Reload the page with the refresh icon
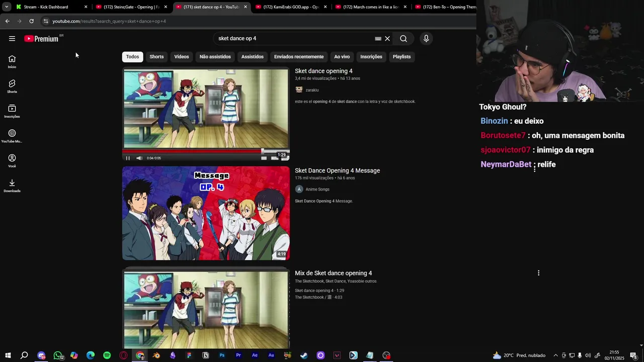Screen dimensions: 644x362 [31, 21]
